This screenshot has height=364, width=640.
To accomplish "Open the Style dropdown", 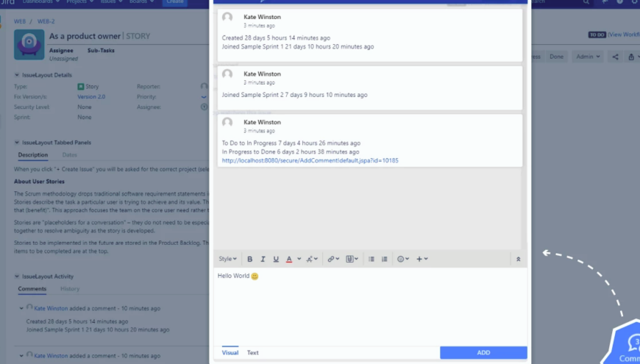I will [228, 259].
